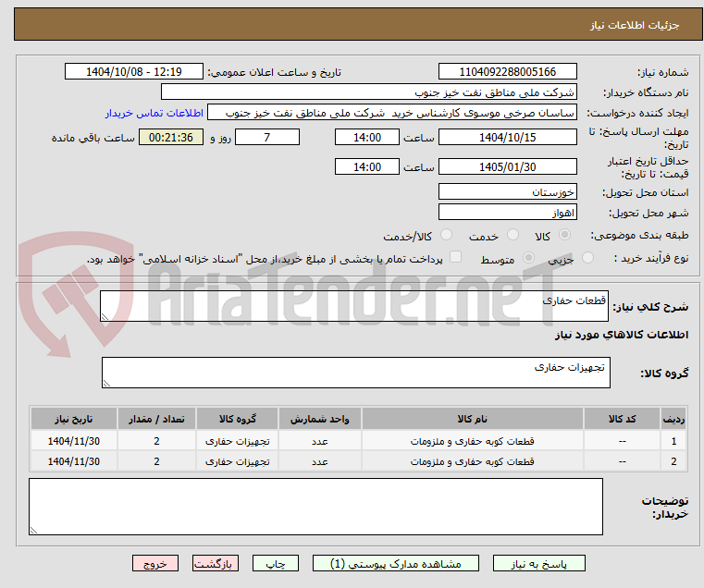Click the کد کالا column header
This screenshot has width=704, height=588.
point(622,419)
